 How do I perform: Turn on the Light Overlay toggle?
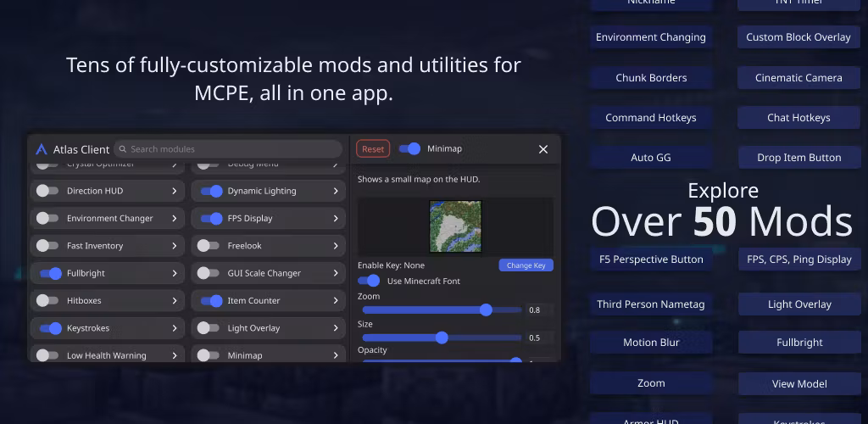[209, 328]
